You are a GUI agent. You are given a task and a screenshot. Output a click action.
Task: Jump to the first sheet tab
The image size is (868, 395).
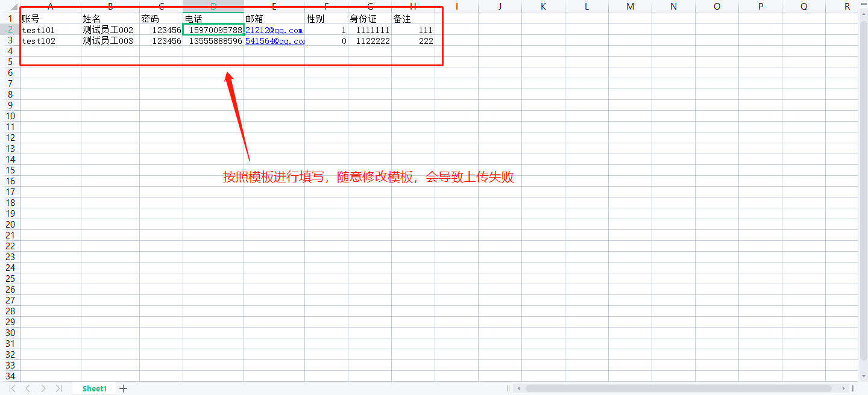[x=13, y=388]
